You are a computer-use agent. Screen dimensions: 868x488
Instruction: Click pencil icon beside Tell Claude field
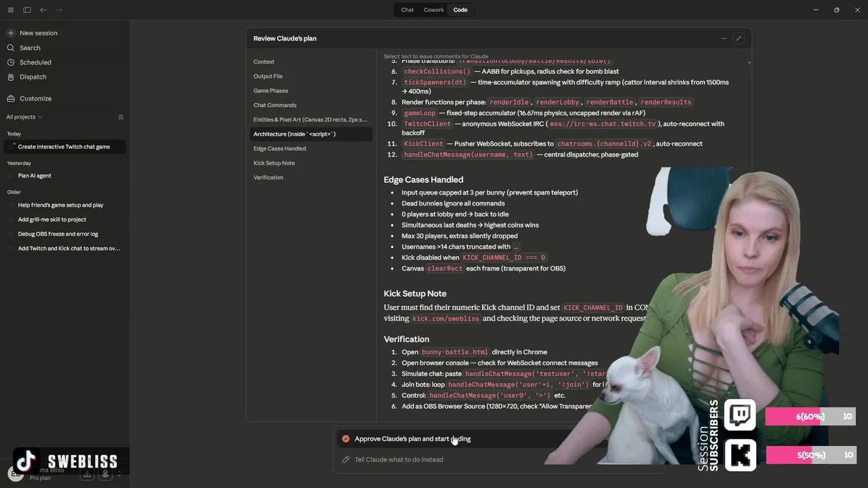(346, 460)
